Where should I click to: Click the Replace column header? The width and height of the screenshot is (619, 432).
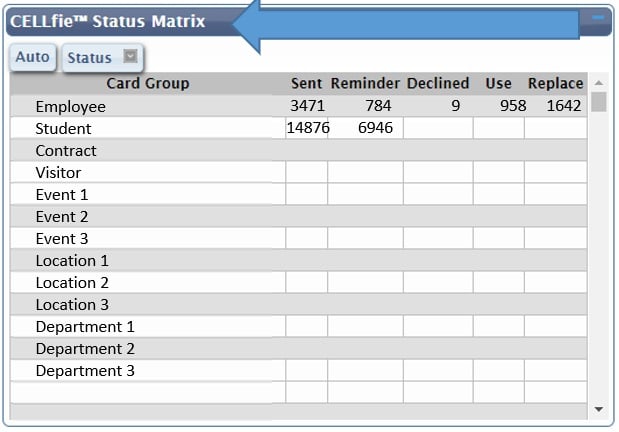click(x=555, y=83)
